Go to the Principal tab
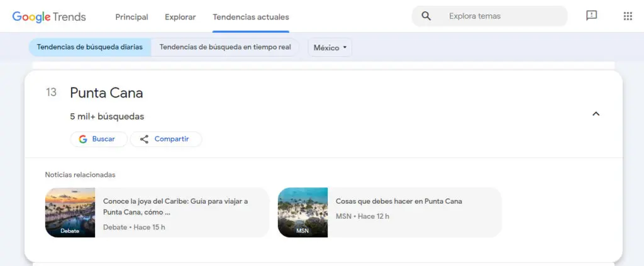Image resolution: width=644 pixels, height=266 pixels. pos(131,17)
